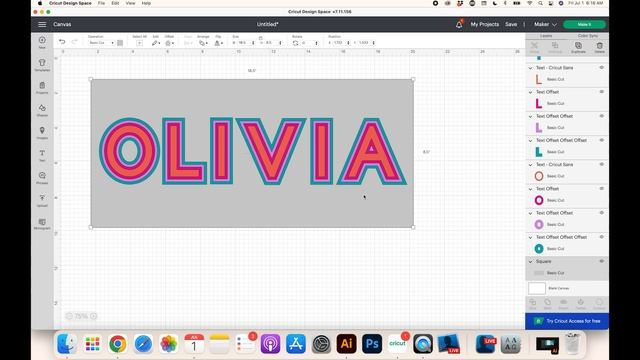640x360 pixels.
Task: Toggle visibility of L Text Offset Offset layer
Action: point(602,116)
